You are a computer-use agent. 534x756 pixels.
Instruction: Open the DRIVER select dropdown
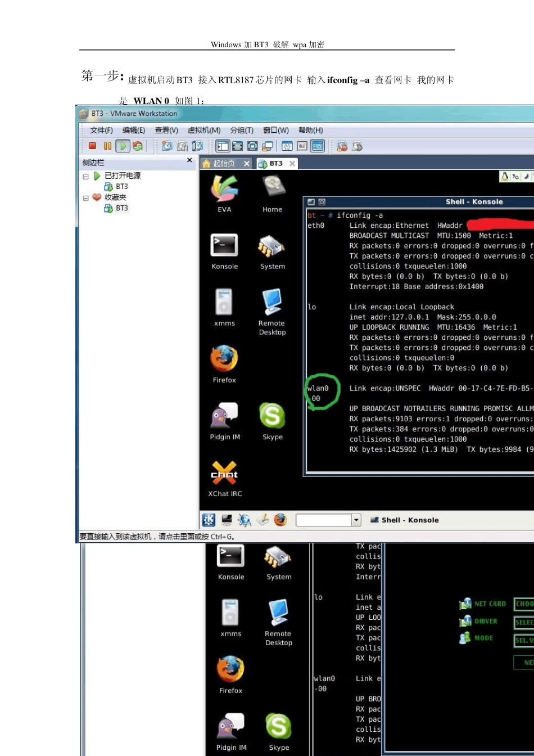[x=524, y=623]
